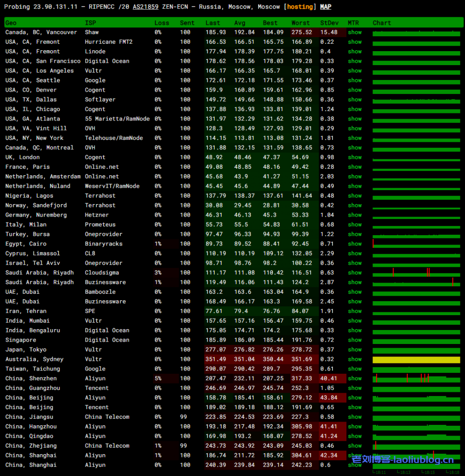The image size is (465, 476).
Task: Show MTR for Nigeria, Lagos Terrahost
Action: (x=355, y=196)
